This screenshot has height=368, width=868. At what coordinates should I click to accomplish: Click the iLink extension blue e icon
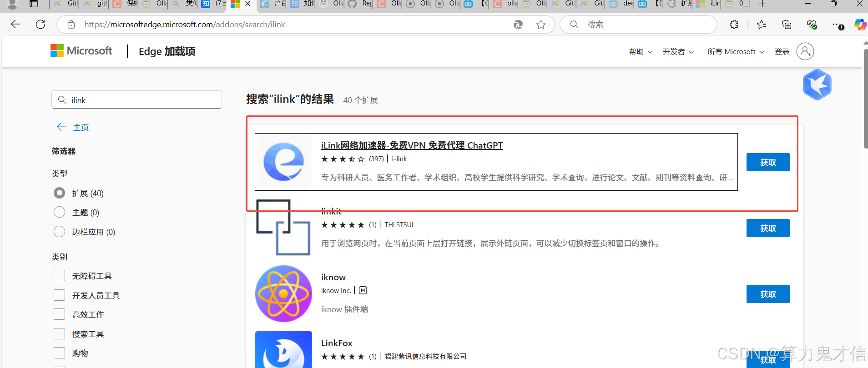[283, 162]
